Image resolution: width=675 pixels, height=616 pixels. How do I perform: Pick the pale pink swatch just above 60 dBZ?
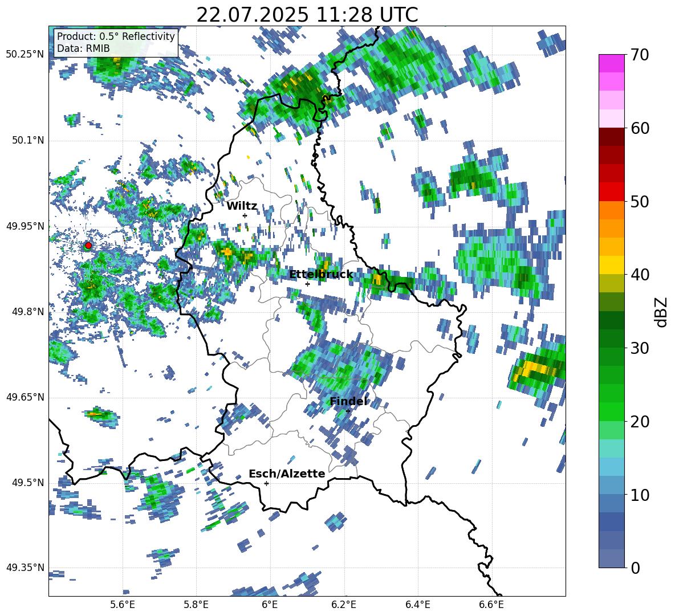[x=611, y=119]
